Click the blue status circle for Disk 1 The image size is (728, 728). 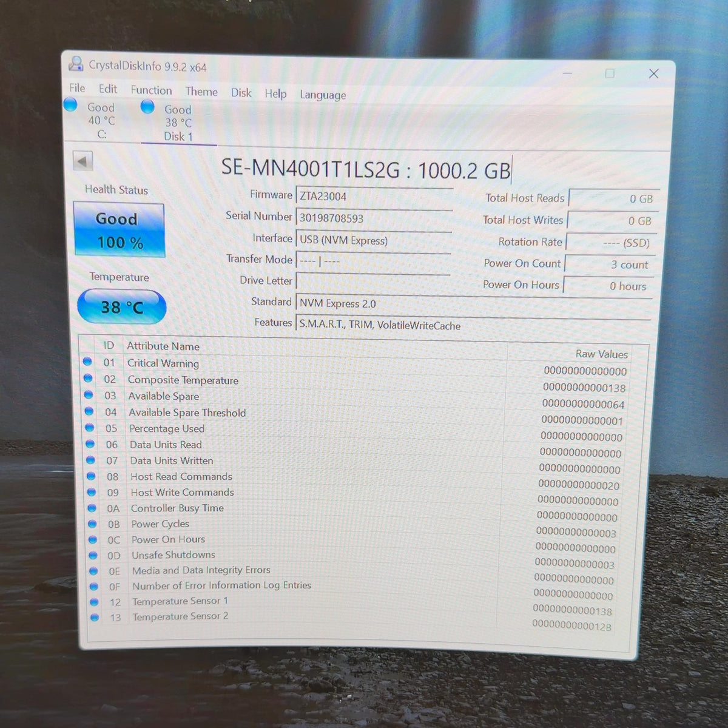[147, 107]
